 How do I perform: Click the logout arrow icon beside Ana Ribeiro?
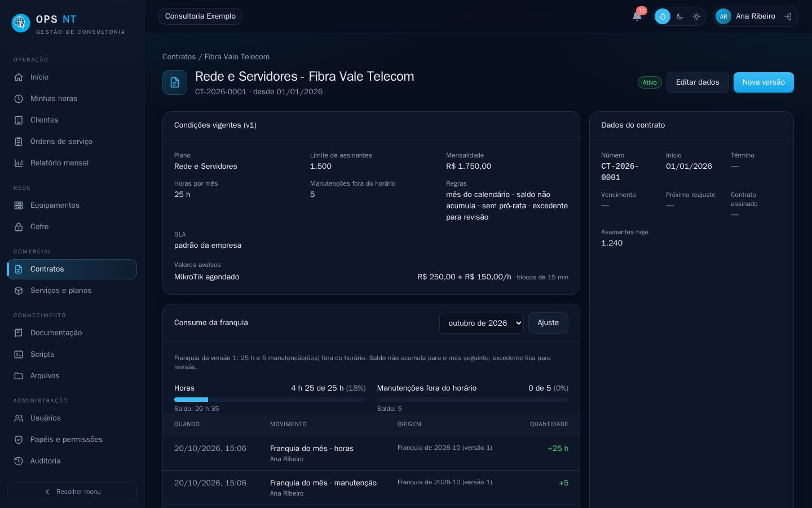[x=788, y=16]
